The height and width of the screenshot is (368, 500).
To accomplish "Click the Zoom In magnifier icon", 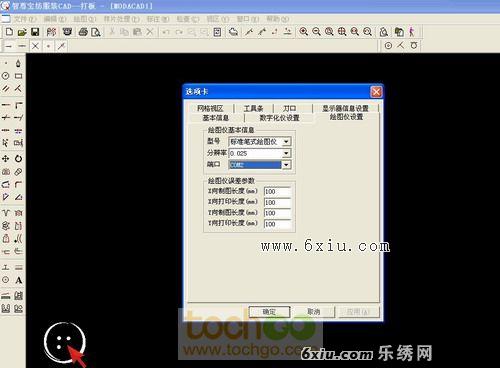I will pyautogui.click(x=303, y=32).
